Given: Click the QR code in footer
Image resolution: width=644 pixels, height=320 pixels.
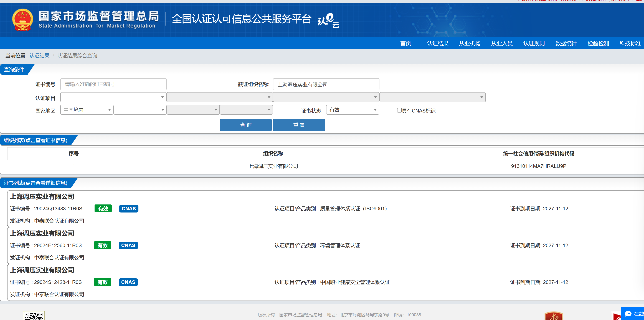Looking at the screenshot, I should 34,316.
